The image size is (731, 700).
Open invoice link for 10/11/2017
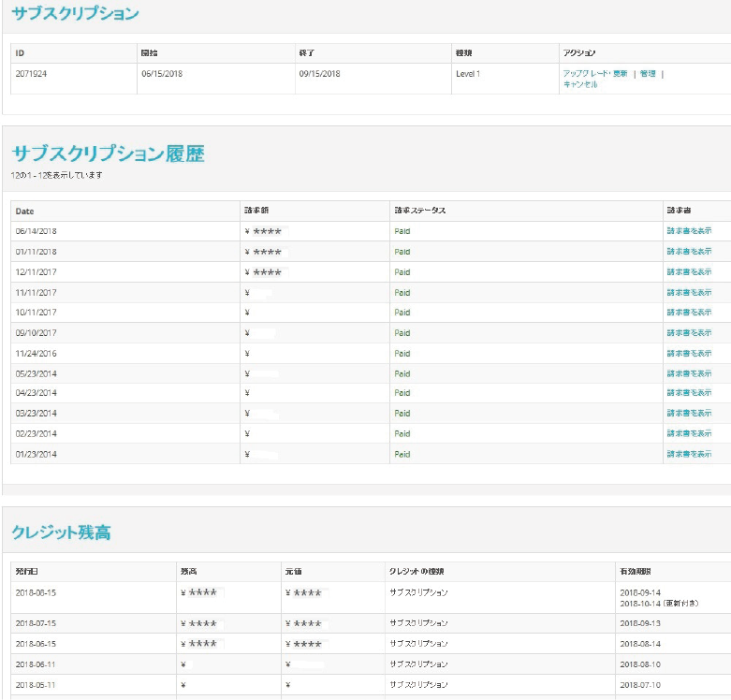[x=689, y=313]
